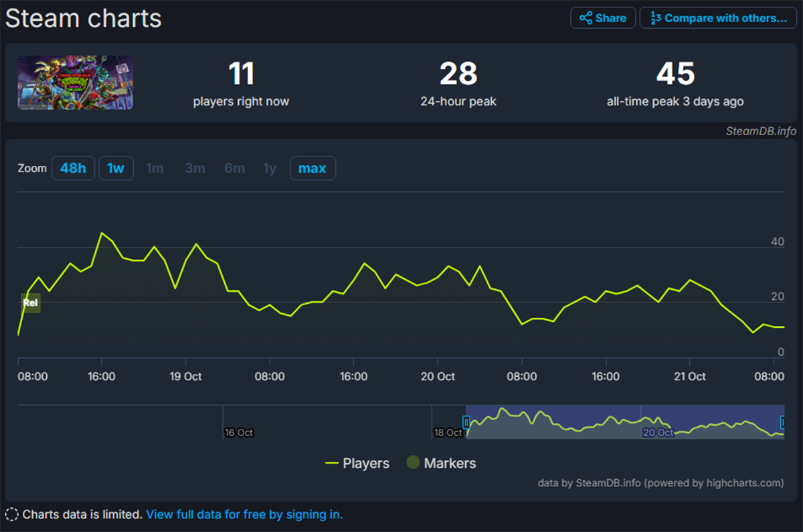Click the 6m zoom option

pyautogui.click(x=234, y=168)
